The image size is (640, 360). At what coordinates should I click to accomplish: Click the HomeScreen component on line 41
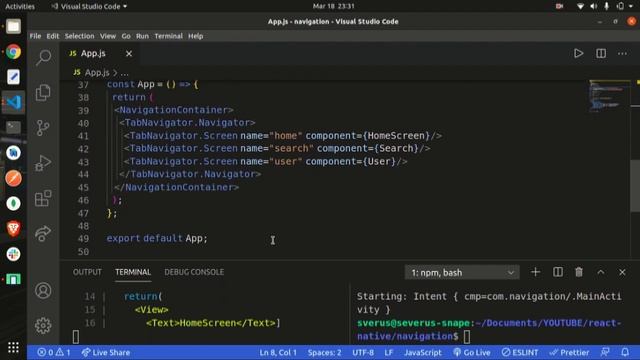(396, 136)
